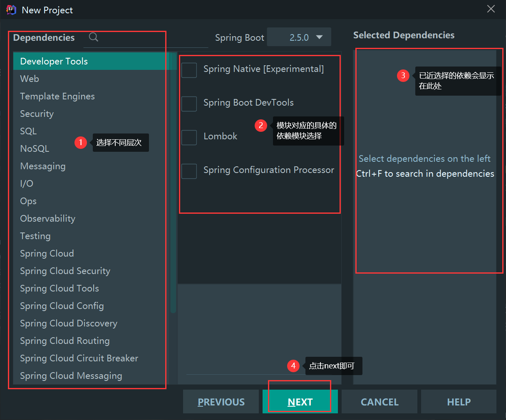Close the New Project dialog
This screenshot has height=420, width=506.
(491, 9)
